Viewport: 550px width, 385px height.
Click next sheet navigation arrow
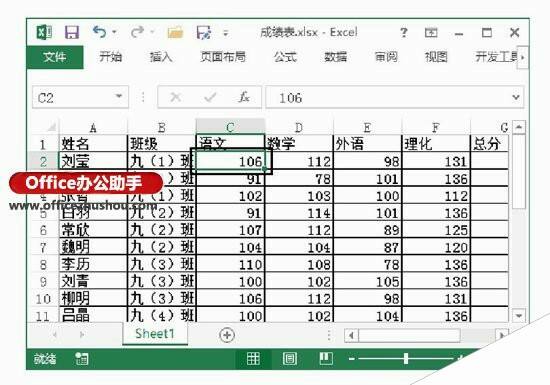click(x=82, y=335)
